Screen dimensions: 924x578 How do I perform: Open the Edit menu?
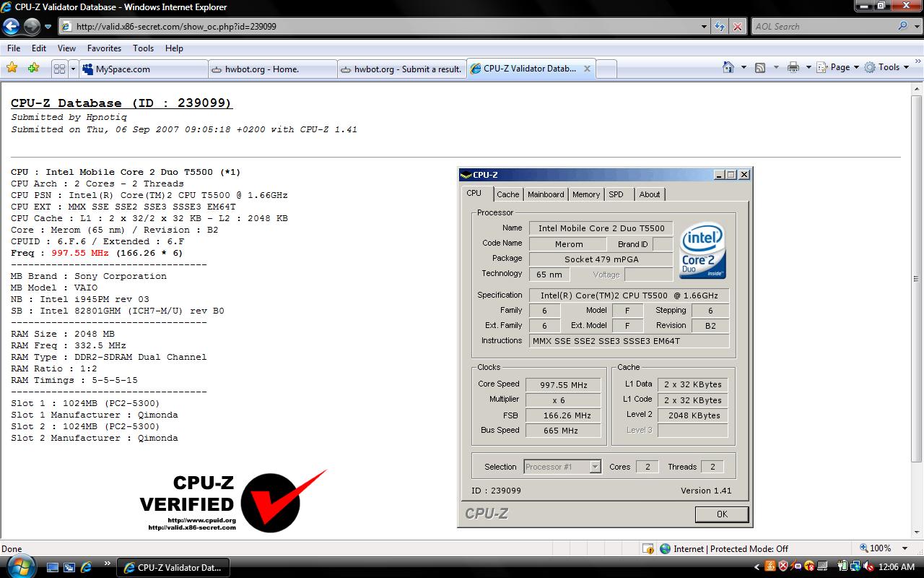coord(39,48)
